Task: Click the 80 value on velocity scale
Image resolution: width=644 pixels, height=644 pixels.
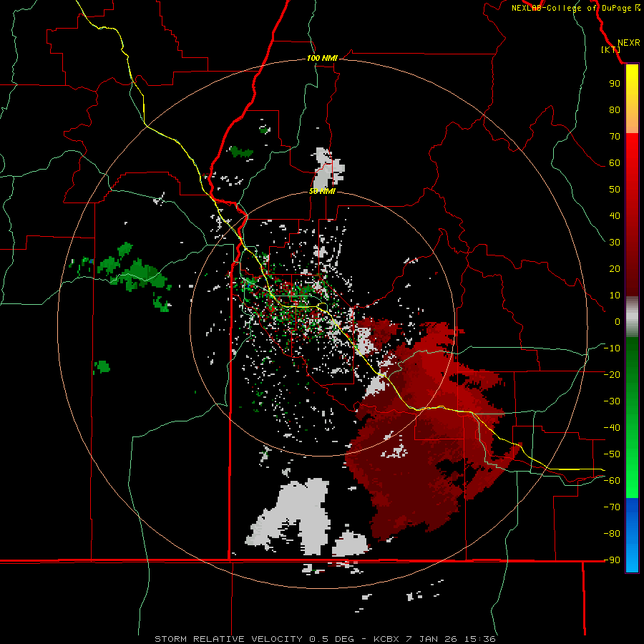Action: tap(615, 110)
